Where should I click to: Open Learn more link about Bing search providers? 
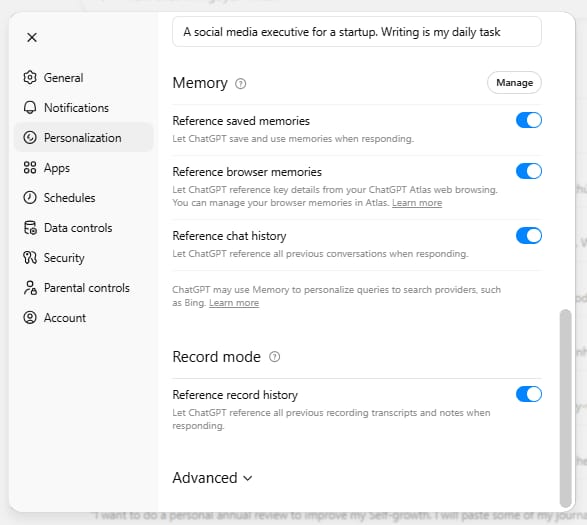[x=234, y=303]
